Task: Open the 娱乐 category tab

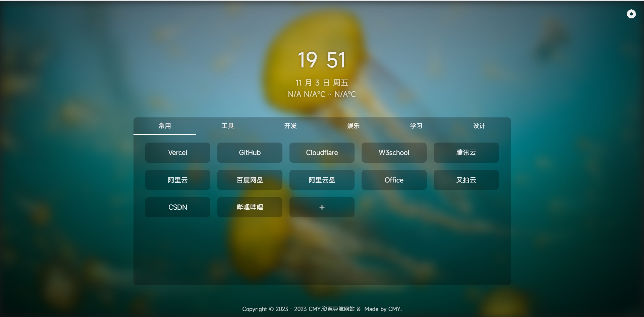Action: (353, 126)
